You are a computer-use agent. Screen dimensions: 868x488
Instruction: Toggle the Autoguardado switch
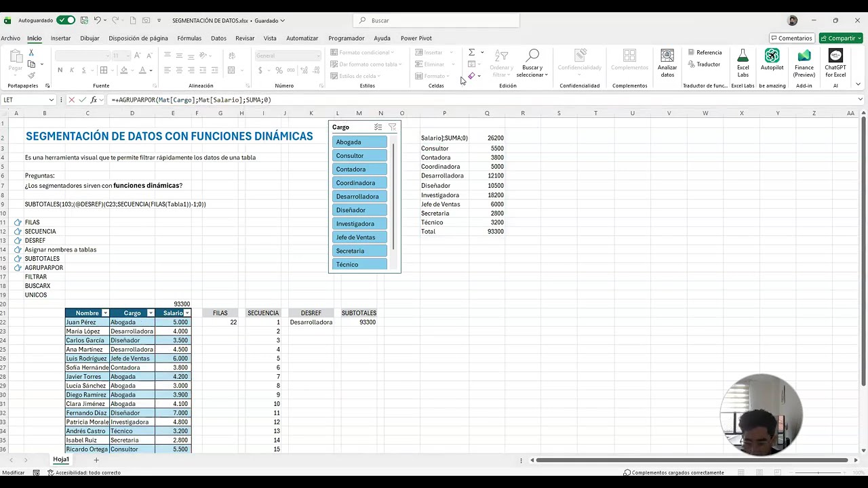66,20
